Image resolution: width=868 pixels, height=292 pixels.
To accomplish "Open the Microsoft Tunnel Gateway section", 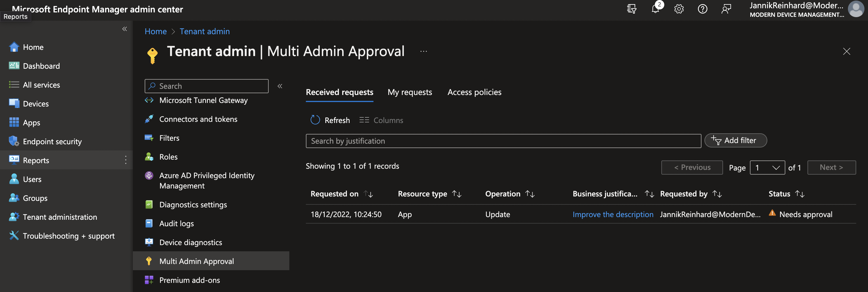I will pyautogui.click(x=203, y=100).
